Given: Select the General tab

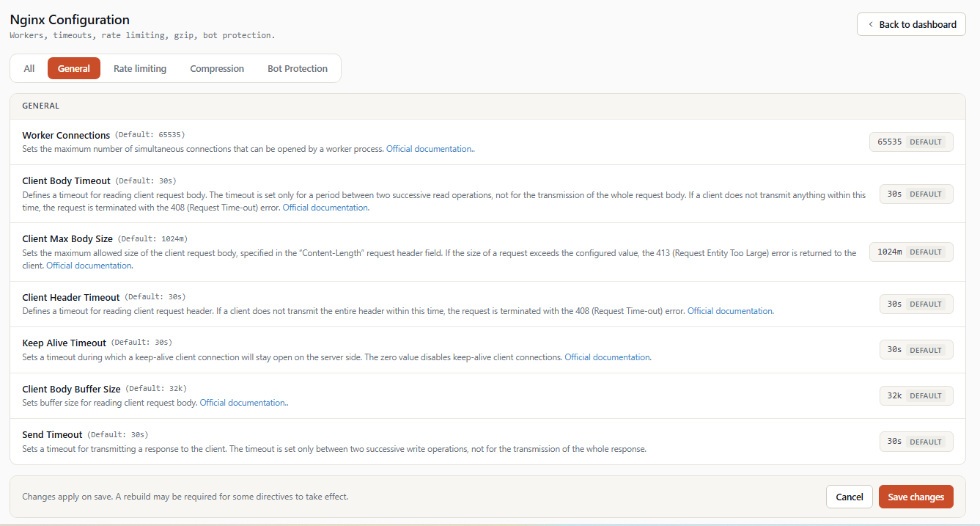Looking at the screenshot, I should pyautogui.click(x=74, y=68).
